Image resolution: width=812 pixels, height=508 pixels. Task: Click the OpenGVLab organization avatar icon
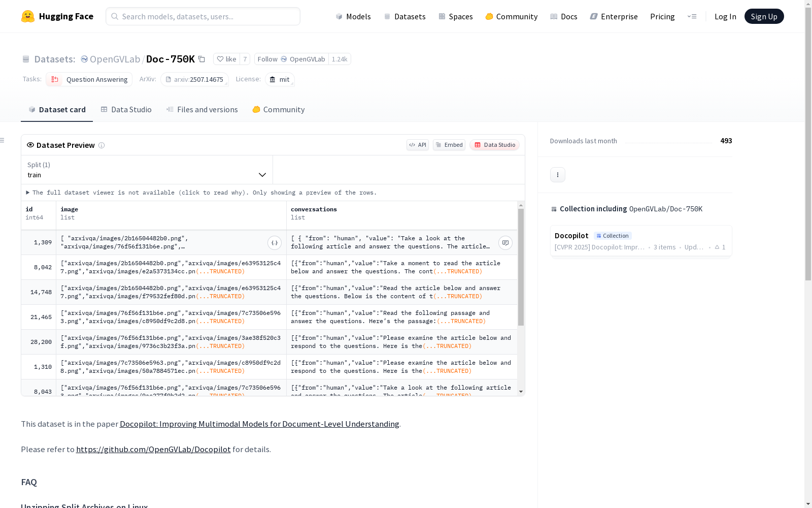84,59
